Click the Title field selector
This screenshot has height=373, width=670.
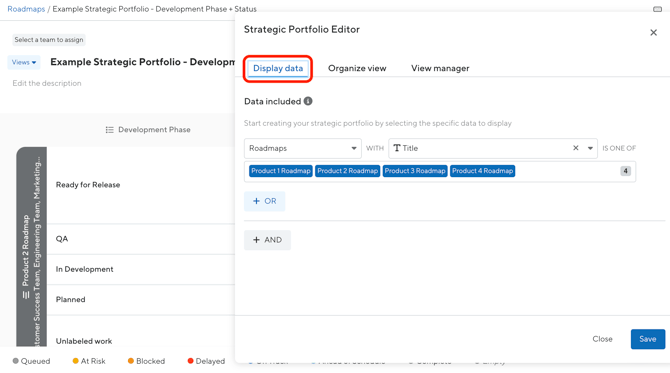coord(493,148)
